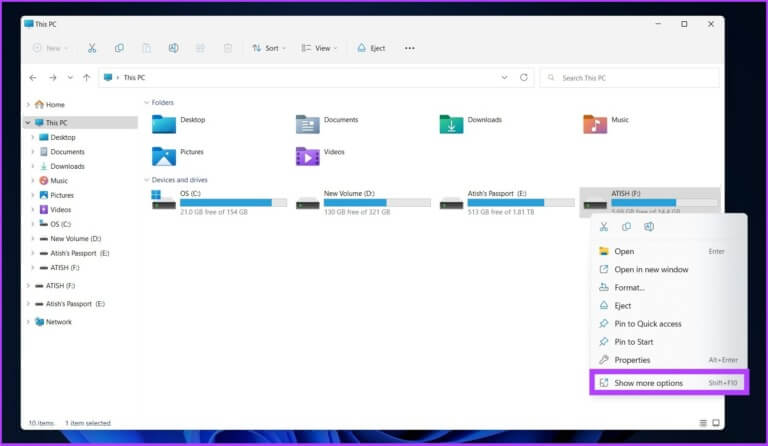
Task: Click the Cut icon in the toolbar
Action: click(92, 48)
